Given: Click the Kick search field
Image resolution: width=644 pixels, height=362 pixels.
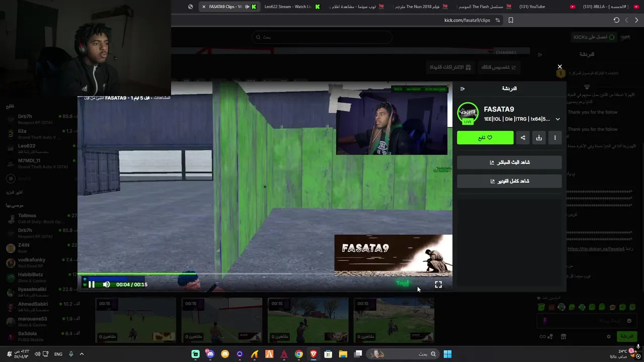Looking at the screenshot, I should [322, 37].
